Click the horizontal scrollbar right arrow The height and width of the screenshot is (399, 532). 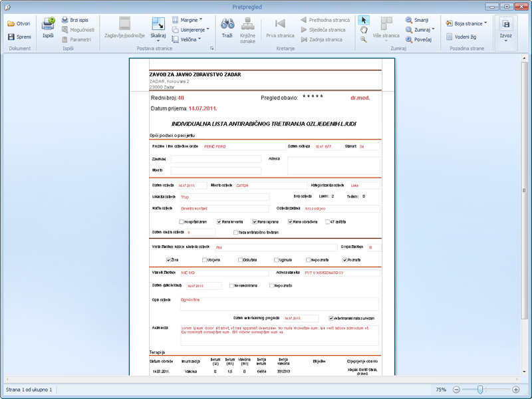coord(518,379)
